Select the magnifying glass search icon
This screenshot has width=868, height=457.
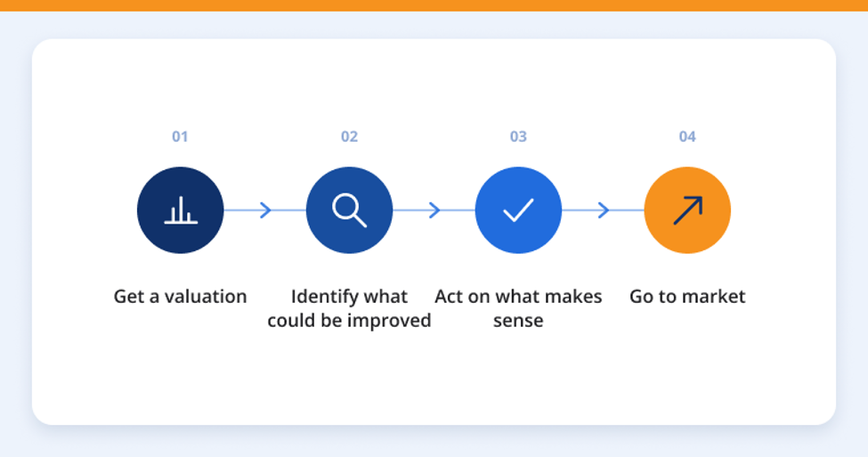[349, 210]
